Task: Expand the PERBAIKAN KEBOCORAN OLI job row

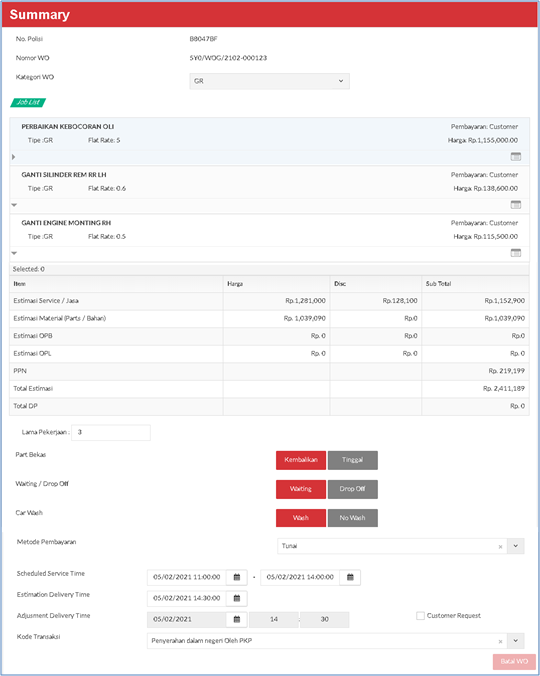Action: 14,157
